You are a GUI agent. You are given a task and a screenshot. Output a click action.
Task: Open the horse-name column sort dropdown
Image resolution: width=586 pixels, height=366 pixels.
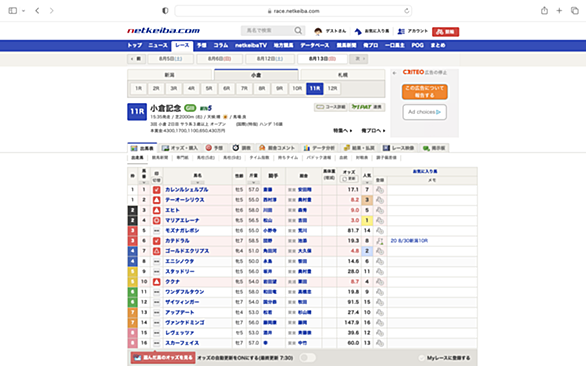pos(197,182)
